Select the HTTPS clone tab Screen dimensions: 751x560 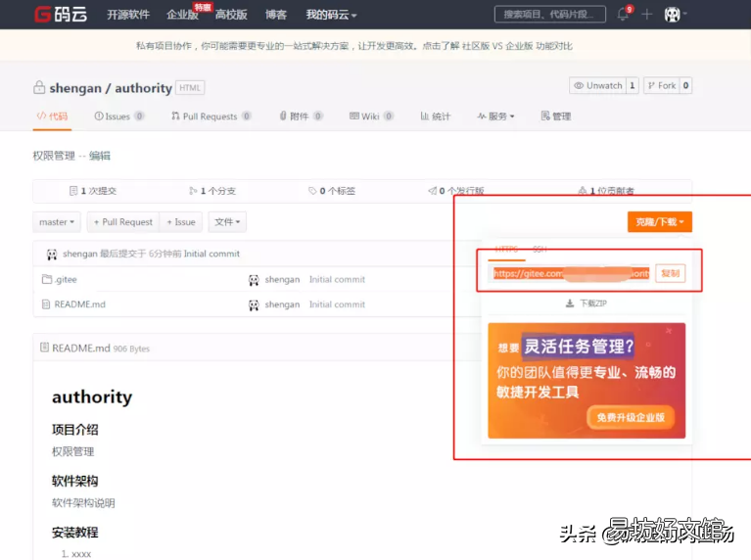tap(506, 250)
